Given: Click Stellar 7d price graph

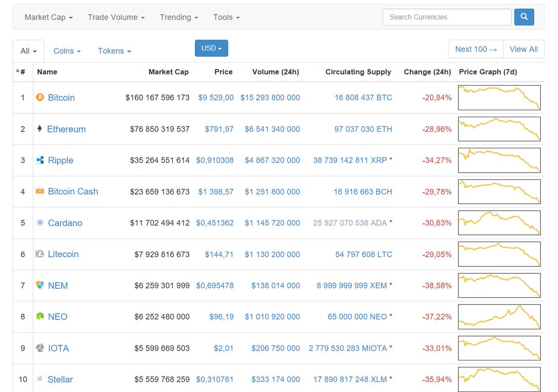Looking at the screenshot, I should (x=499, y=379).
